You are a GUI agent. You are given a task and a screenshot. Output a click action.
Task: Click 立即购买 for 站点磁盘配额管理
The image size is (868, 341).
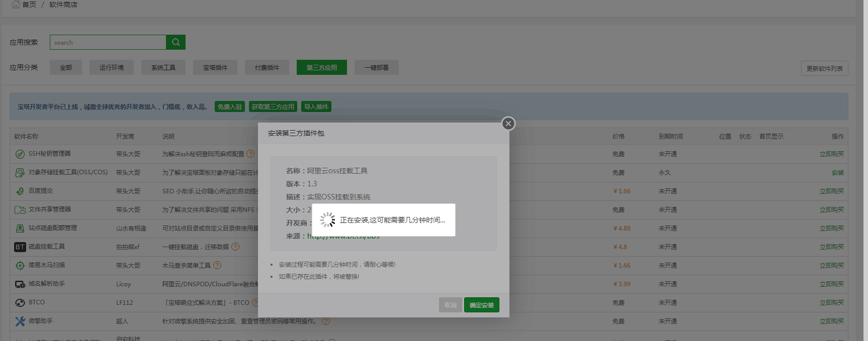[832, 228]
